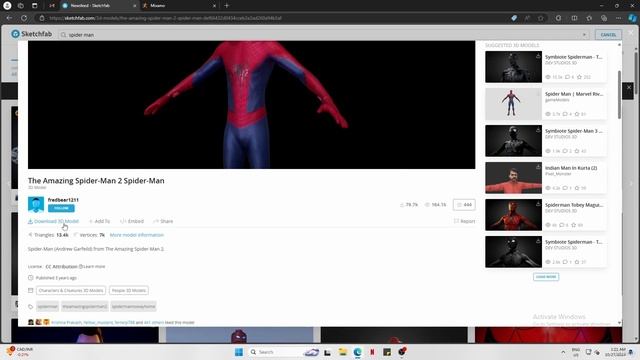Show hidden system tray icons

563,352
